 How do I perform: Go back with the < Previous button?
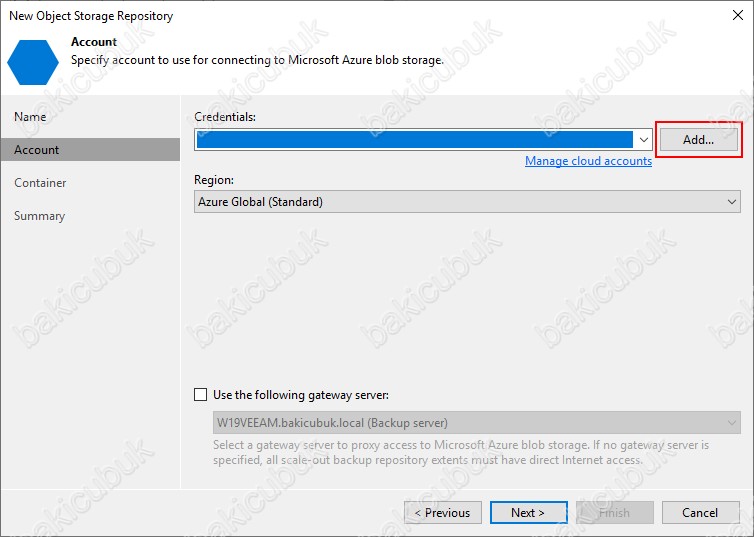(443, 513)
